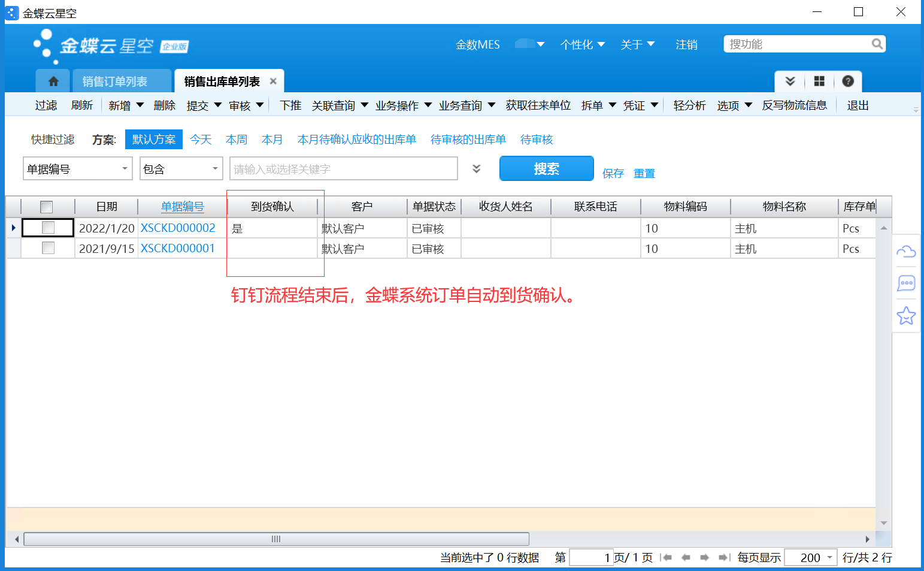Screen dimensions: 924x571
Task: Click 反写物流信息 in toolbar
Action: coord(795,105)
